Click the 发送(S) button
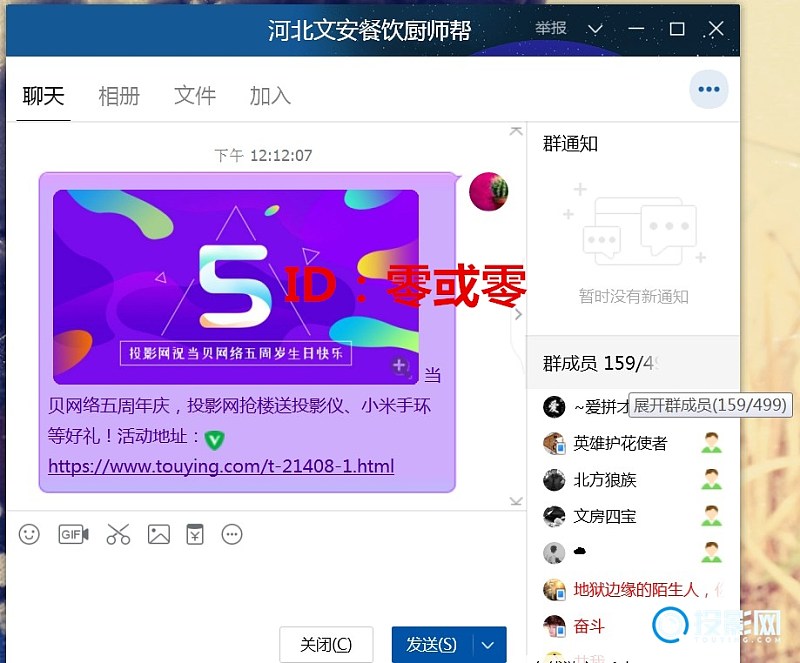Viewport: 800px width, 663px height. pyautogui.click(x=432, y=645)
